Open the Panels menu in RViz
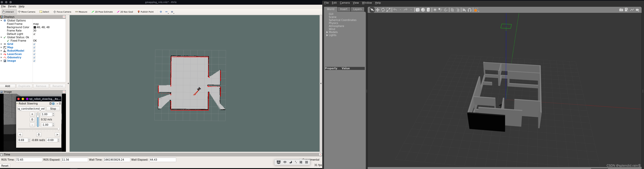644x169 pixels. tap(12, 7)
